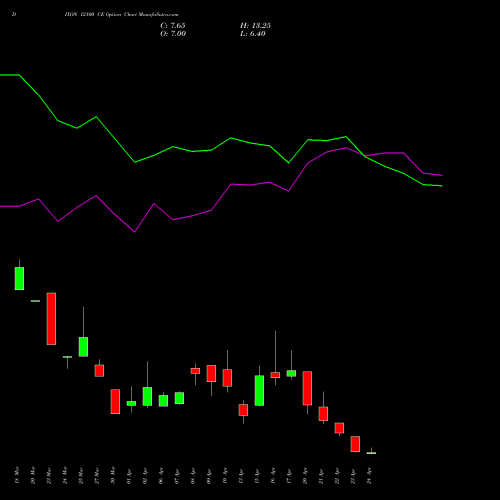Viewport: 500px width, 500px height.
Task: Select the 22 Apr date label
Action: [x=337, y=475]
